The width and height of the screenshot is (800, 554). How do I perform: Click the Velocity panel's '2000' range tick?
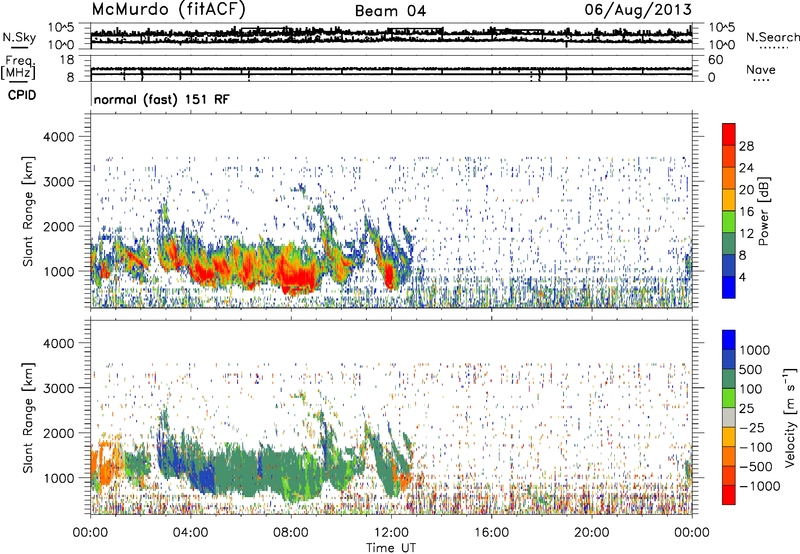[58, 433]
